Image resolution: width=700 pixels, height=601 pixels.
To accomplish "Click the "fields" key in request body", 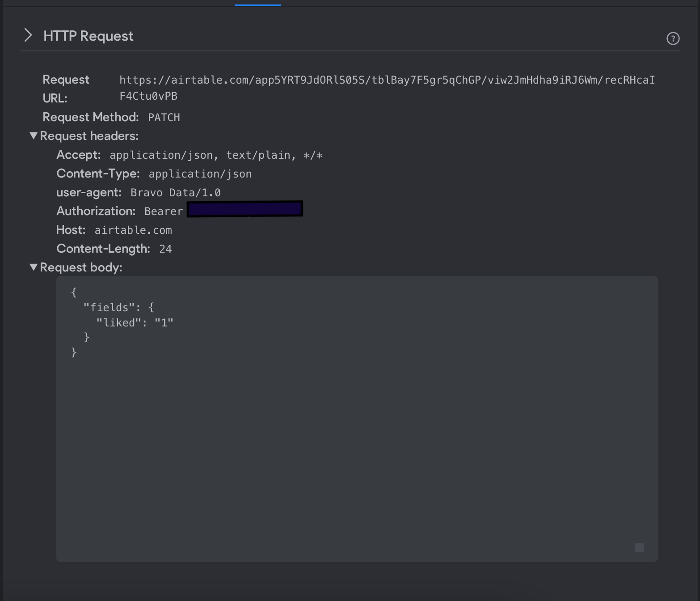I will pos(109,308).
